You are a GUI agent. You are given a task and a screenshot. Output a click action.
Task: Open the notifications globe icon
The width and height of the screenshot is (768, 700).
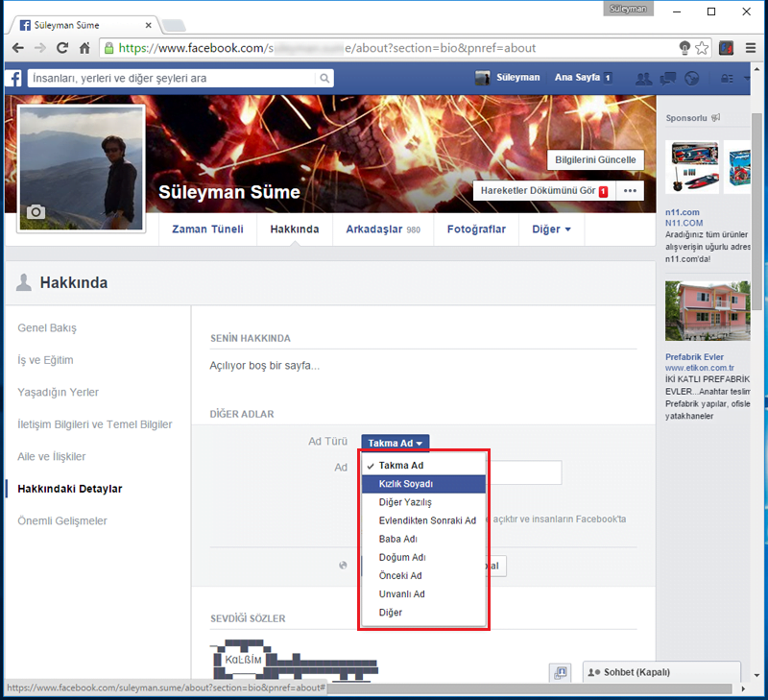click(x=691, y=78)
